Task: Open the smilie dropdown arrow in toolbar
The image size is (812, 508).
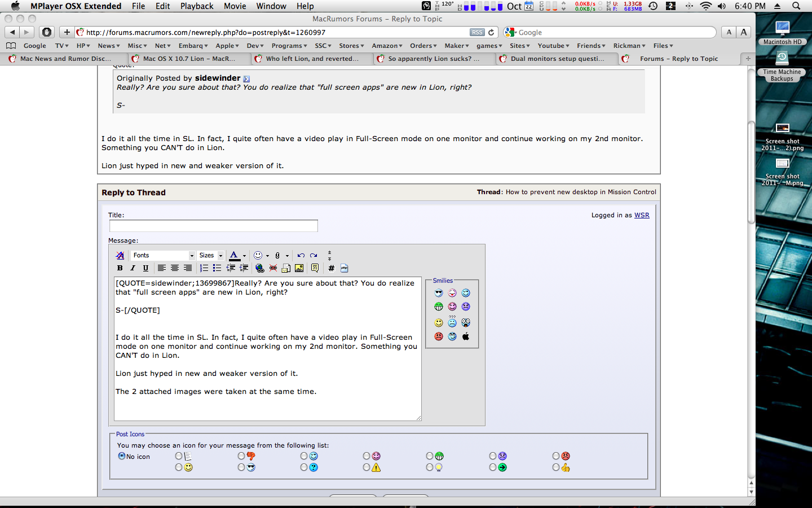Action: [x=267, y=256]
